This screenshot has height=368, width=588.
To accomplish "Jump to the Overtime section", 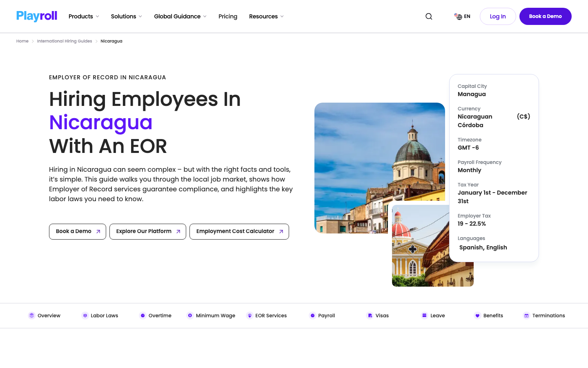I will (x=155, y=316).
